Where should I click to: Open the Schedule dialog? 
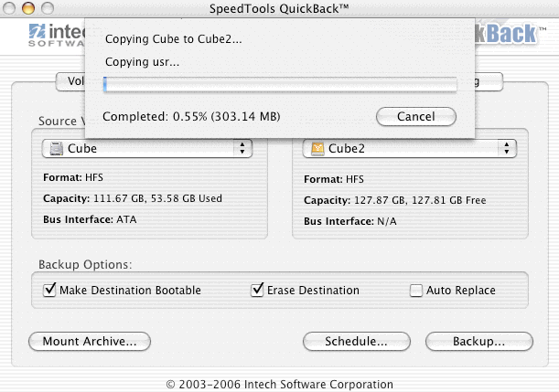[x=357, y=341]
